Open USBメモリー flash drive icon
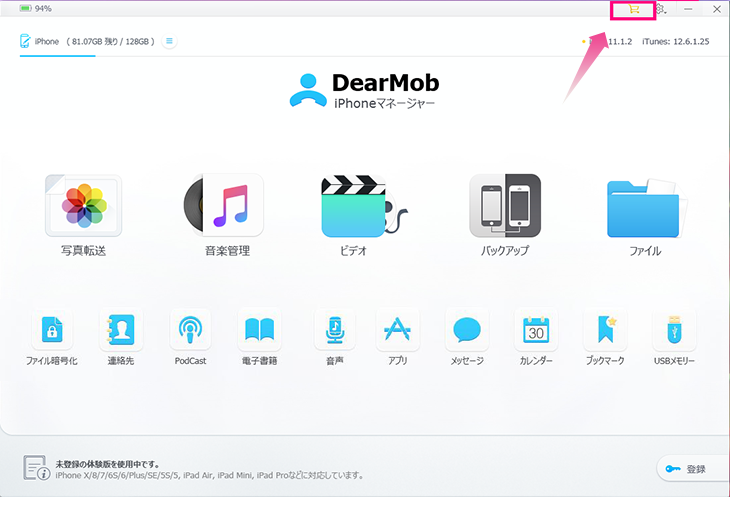This screenshot has width=730, height=510. pyautogui.click(x=674, y=329)
